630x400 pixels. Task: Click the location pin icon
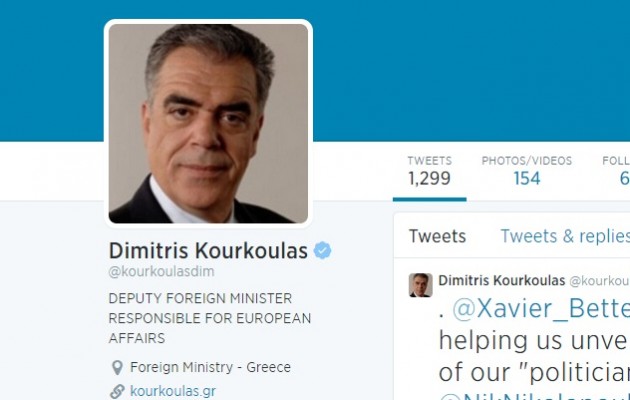point(117,367)
